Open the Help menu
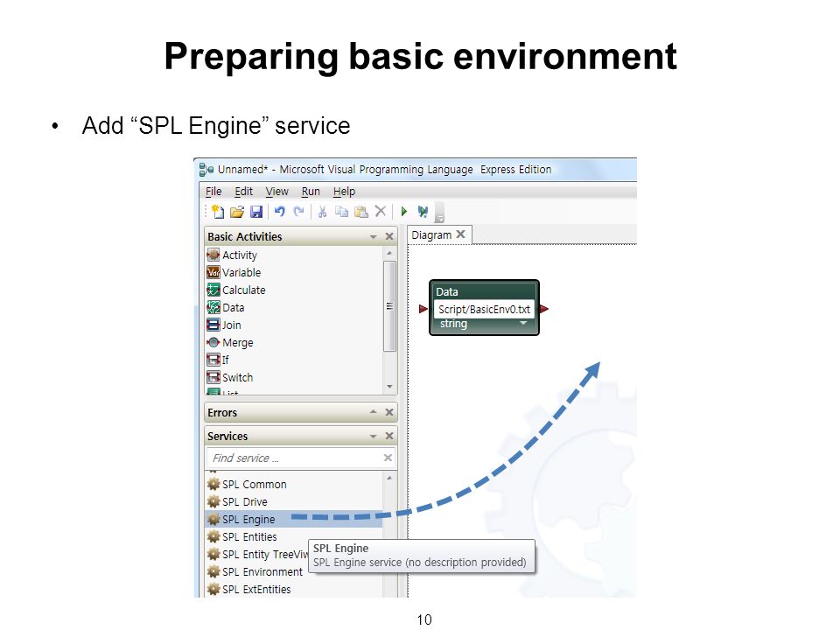The height and width of the screenshot is (630, 840). click(344, 192)
